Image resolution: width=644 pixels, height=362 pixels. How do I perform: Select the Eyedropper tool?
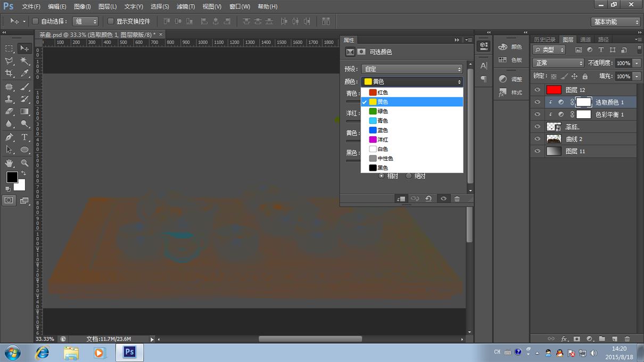click(x=24, y=74)
